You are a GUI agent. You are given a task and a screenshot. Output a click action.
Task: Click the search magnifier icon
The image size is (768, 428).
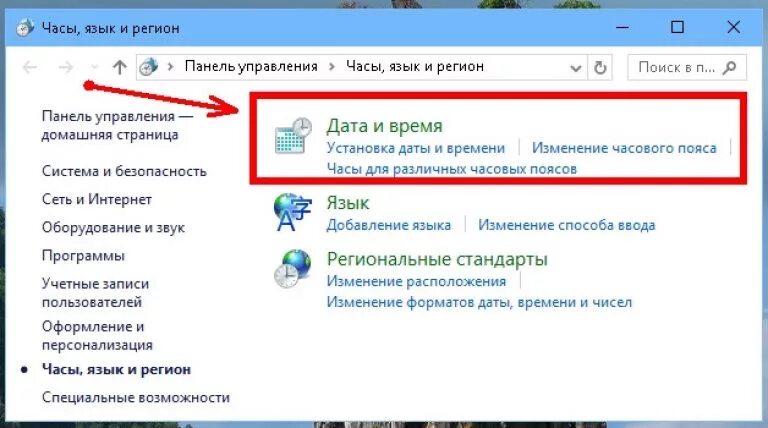tap(729, 67)
